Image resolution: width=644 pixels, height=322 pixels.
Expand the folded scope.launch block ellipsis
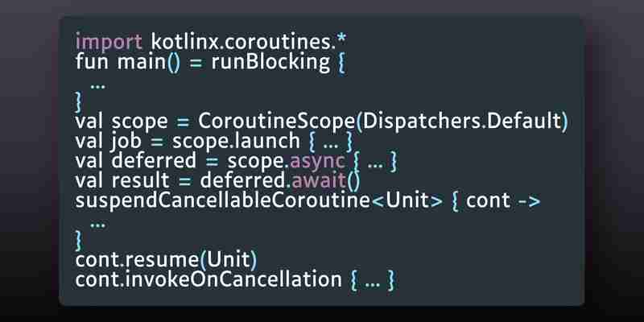tap(331, 145)
